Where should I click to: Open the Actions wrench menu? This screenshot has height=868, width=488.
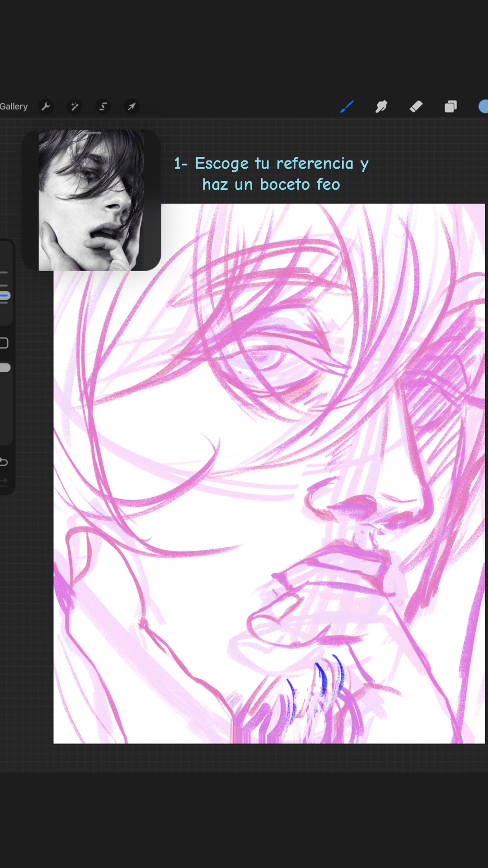tap(46, 107)
